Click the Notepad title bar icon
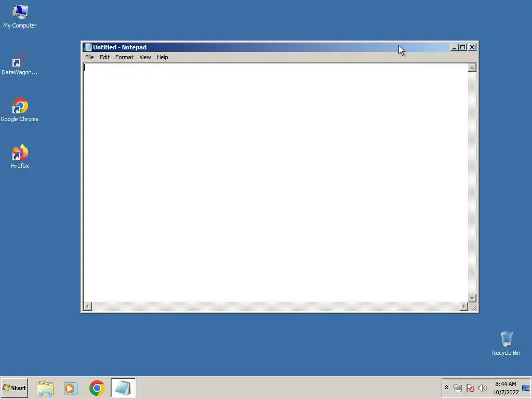 click(88, 47)
